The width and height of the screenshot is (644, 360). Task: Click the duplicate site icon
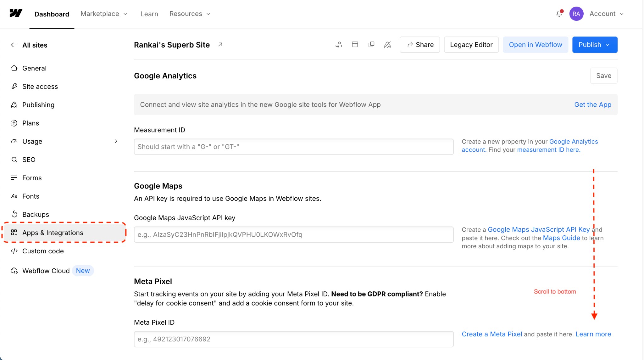point(371,45)
